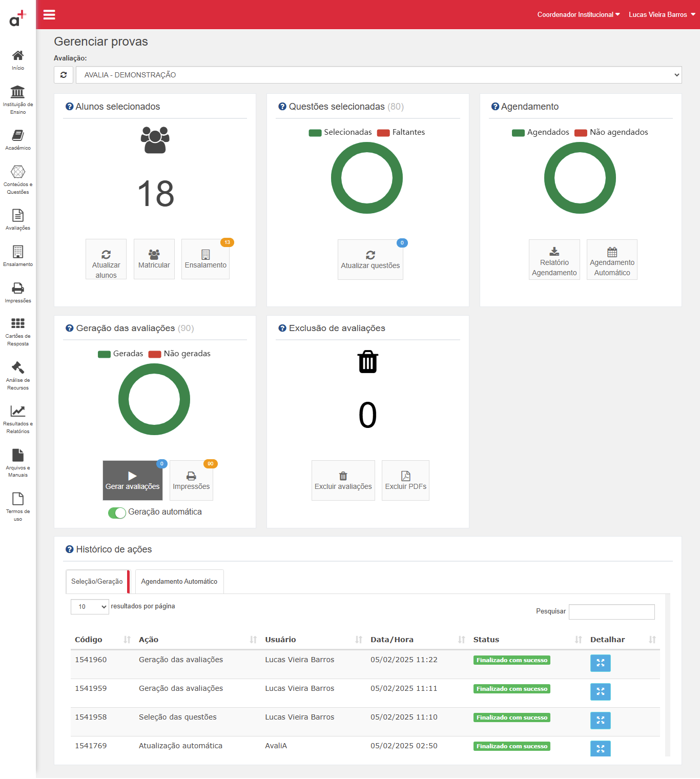Open Conteúdos e Questões in the sidebar
Image resolution: width=700 pixels, height=779 pixels.
point(18,180)
